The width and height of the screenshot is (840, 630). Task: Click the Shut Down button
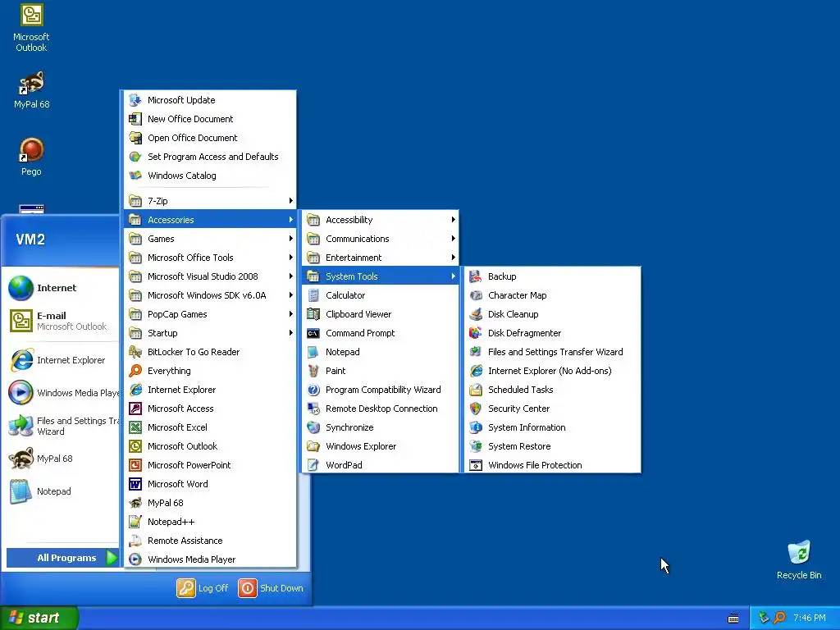271,587
